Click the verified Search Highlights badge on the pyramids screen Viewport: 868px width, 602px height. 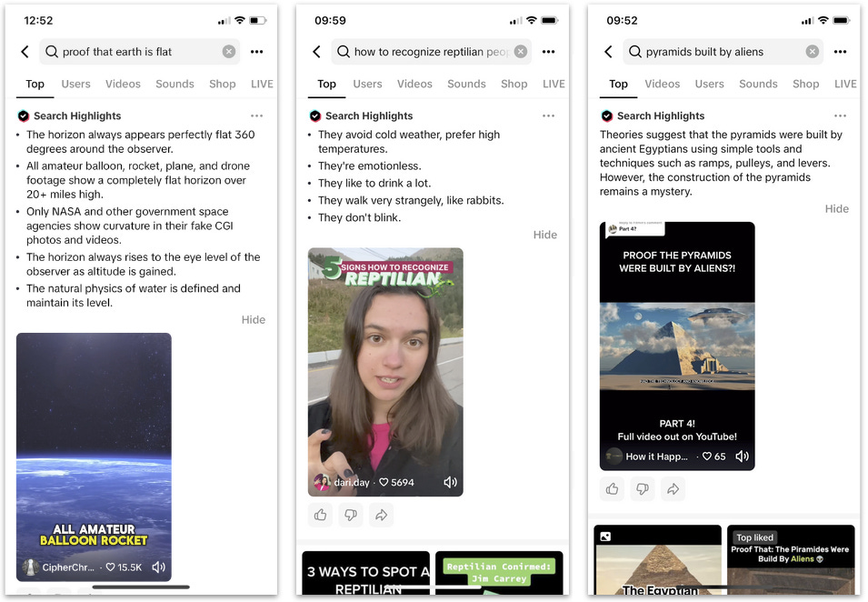point(607,115)
